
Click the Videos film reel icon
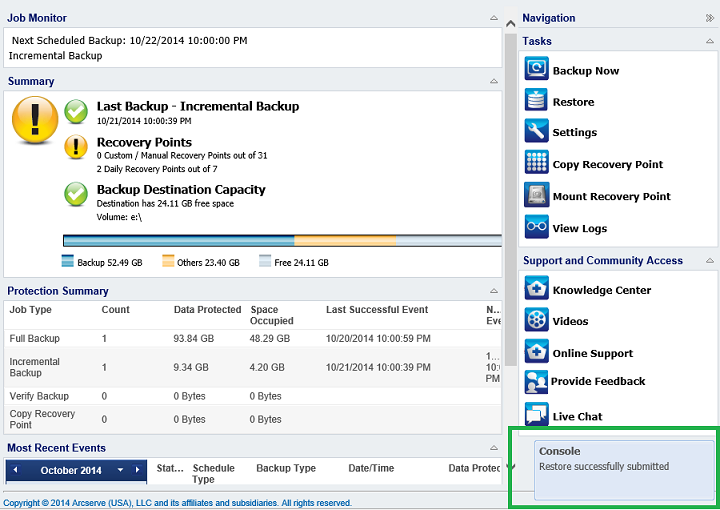pos(536,320)
